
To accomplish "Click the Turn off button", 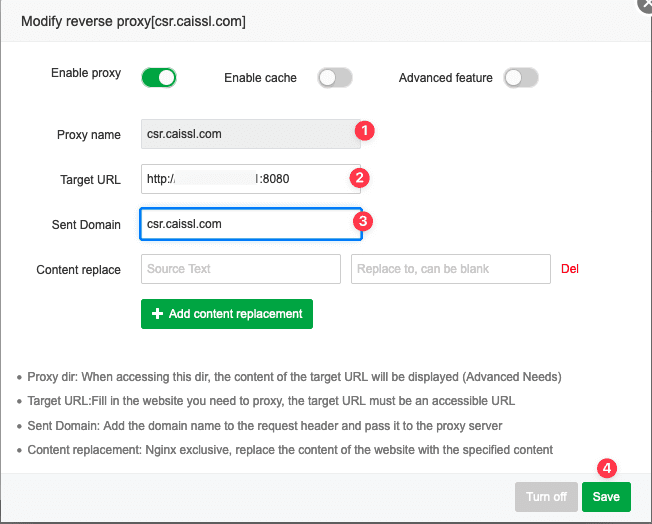I will coord(545,497).
